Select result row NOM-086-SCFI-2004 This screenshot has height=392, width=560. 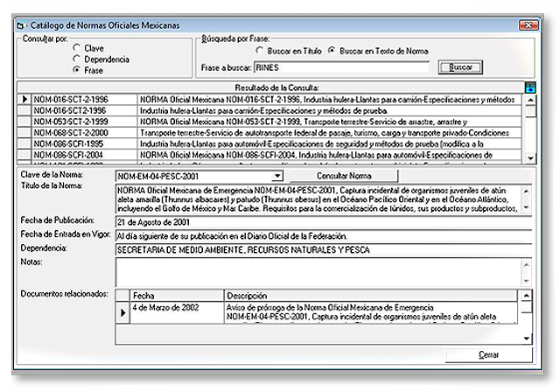(x=269, y=155)
